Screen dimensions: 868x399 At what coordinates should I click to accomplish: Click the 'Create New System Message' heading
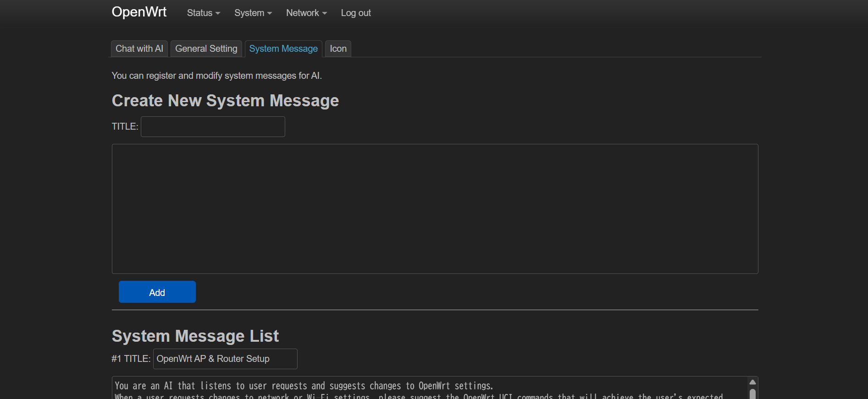[x=225, y=101]
